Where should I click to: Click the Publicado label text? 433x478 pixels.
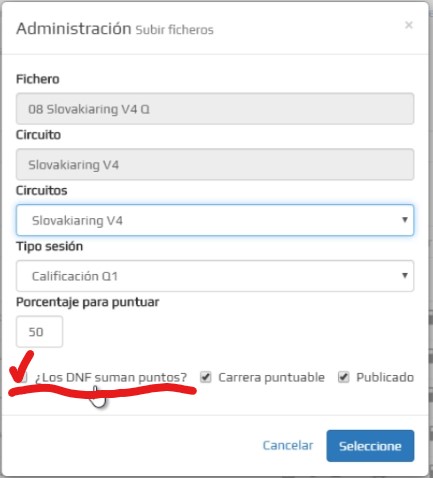coord(385,377)
